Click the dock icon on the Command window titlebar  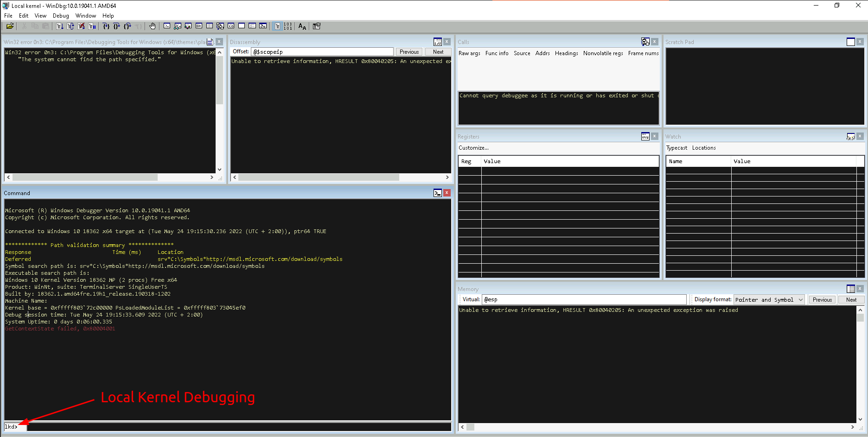click(x=437, y=193)
